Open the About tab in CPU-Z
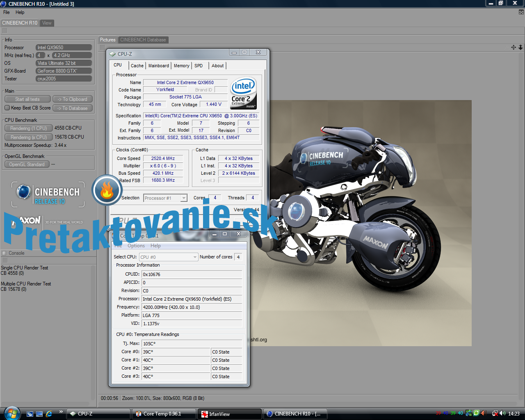This screenshot has width=525, height=420. (218, 66)
